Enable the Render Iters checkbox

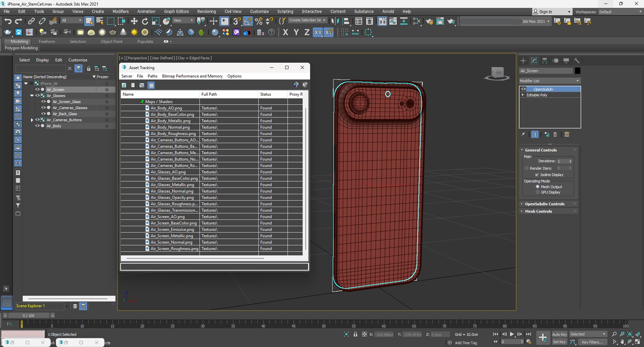point(526,168)
